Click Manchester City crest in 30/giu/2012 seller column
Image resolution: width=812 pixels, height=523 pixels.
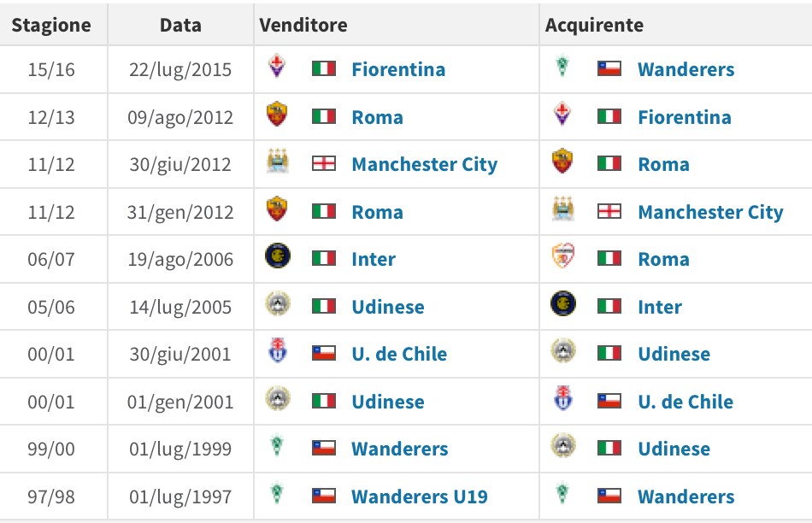(x=277, y=162)
